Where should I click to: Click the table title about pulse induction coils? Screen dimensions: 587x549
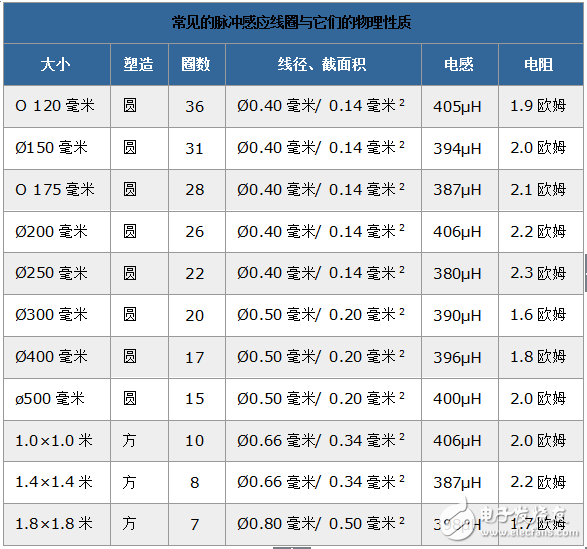tap(291, 22)
